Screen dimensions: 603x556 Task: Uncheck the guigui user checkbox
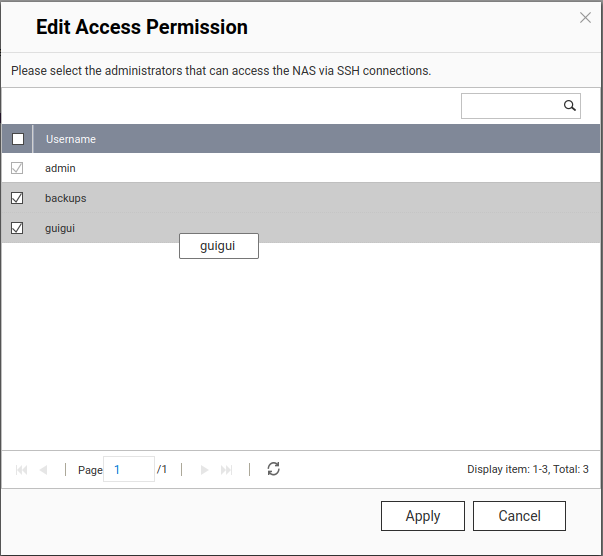[17, 228]
